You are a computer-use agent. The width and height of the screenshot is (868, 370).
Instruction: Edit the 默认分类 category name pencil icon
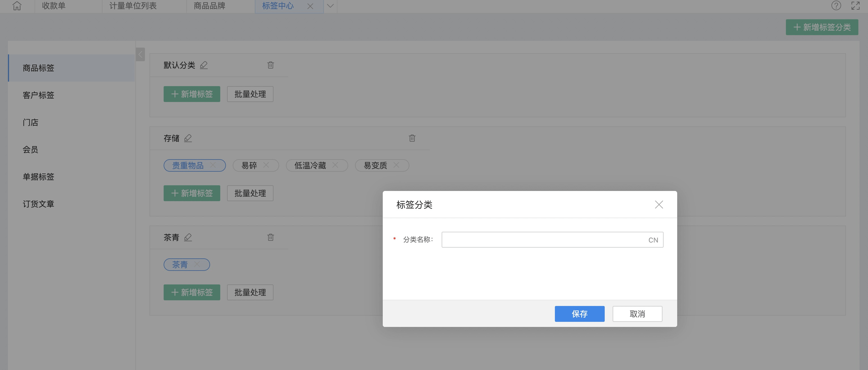pyautogui.click(x=204, y=65)
